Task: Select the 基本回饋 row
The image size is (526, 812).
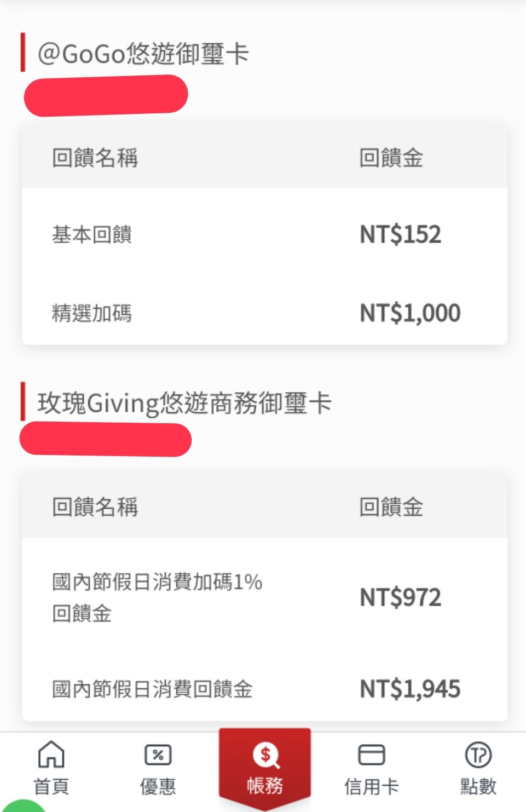Action: click(92, 234)
